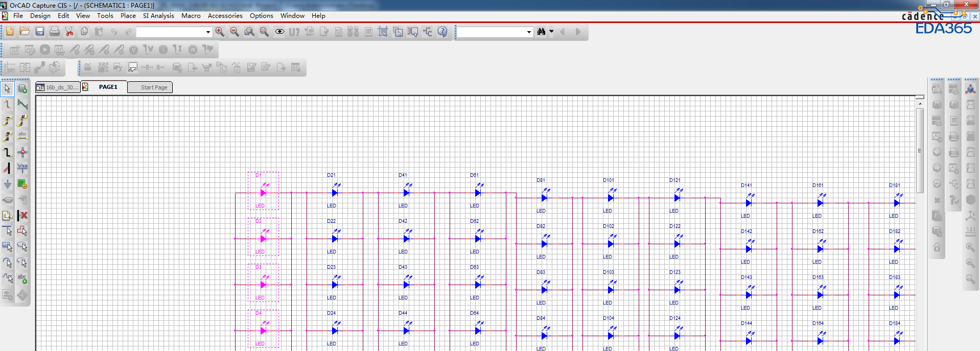Click the vertical scrollbar up arrow
This screenshot has width=980, height=351.
[920, 104]
